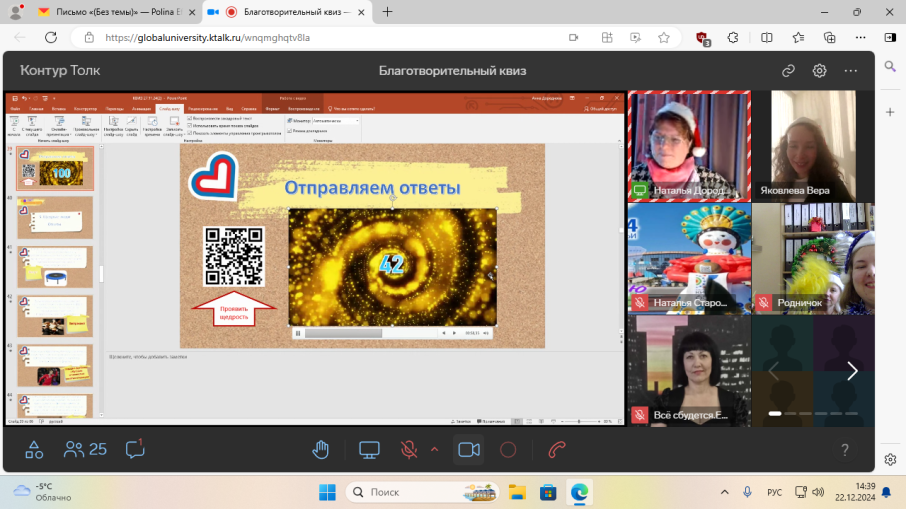
Task: Show the 25 participants list
Action: (85, 449)
